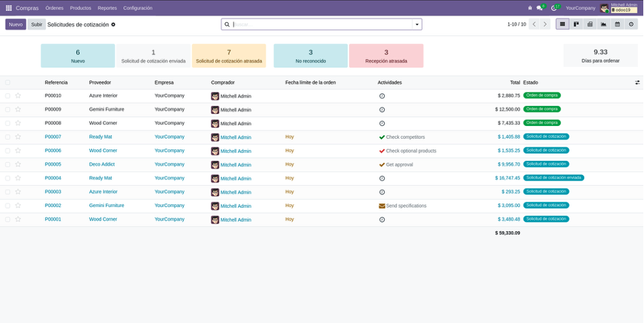Open the gear settings next to Solicitudes de cotización
The image size is (644, 323).
coord(113,25)
